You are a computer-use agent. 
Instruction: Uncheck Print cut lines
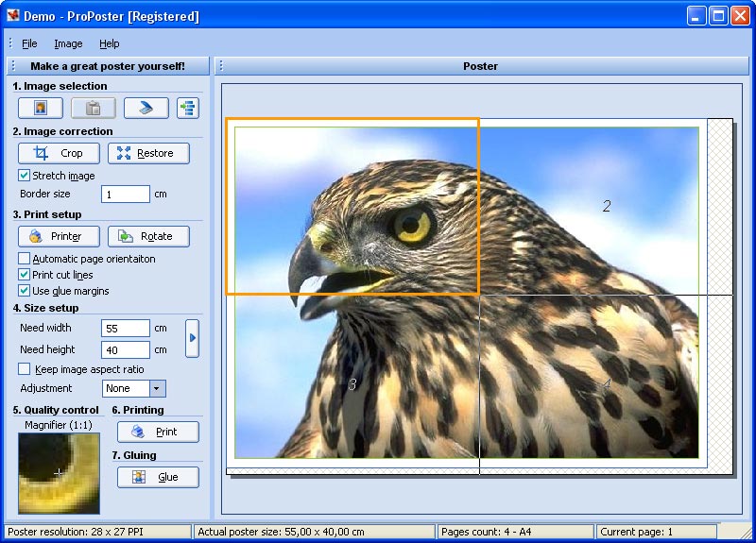25,275
